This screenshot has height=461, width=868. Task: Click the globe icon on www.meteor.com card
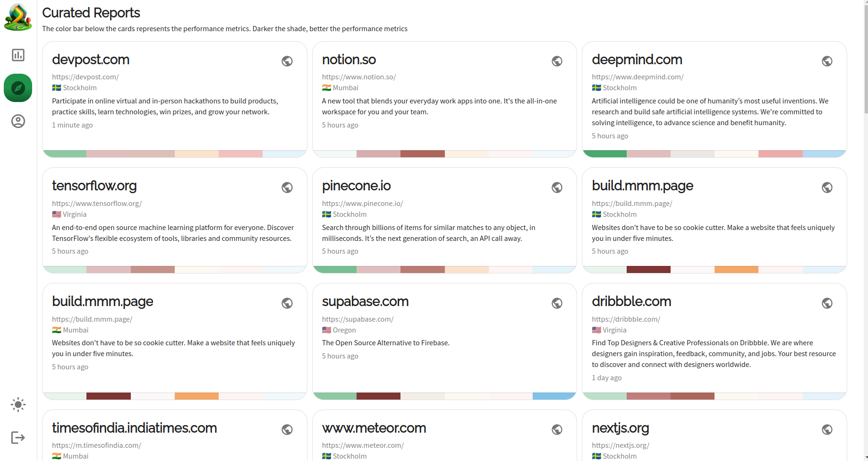[557, 429]
